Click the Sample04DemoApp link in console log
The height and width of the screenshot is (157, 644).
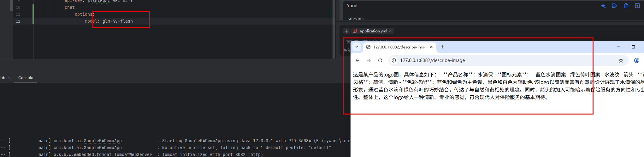[x=103, y=141]
